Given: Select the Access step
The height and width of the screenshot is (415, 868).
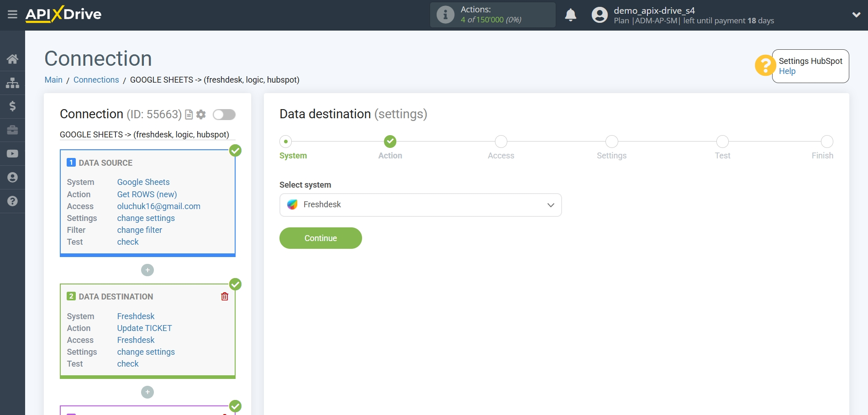Looking at the screenshot, I should point(501,142).
